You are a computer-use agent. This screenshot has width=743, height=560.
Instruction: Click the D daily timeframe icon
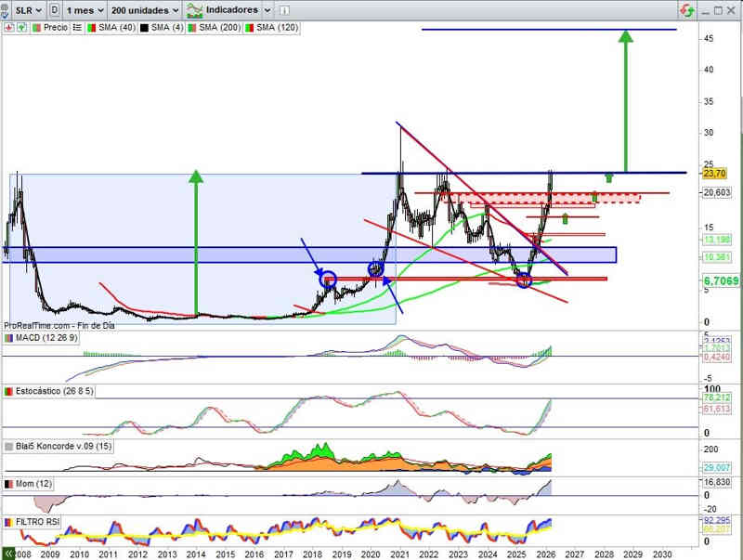tap(56, 10)
